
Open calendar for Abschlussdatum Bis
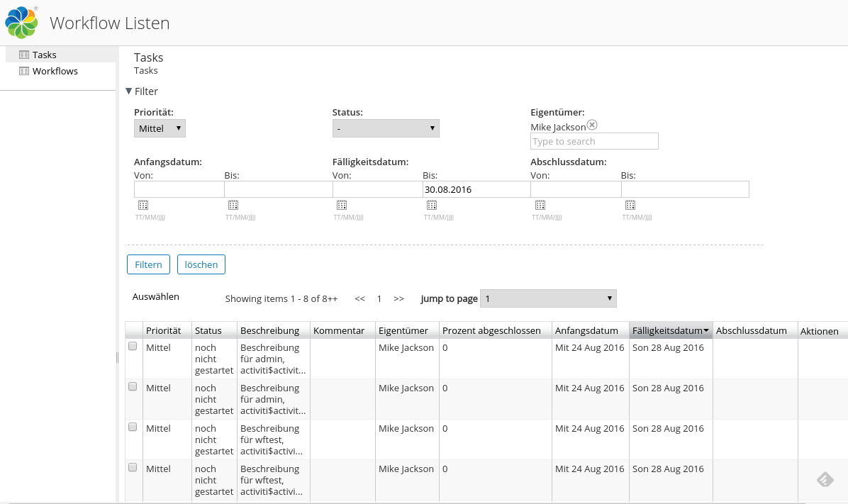click(630, 205)
